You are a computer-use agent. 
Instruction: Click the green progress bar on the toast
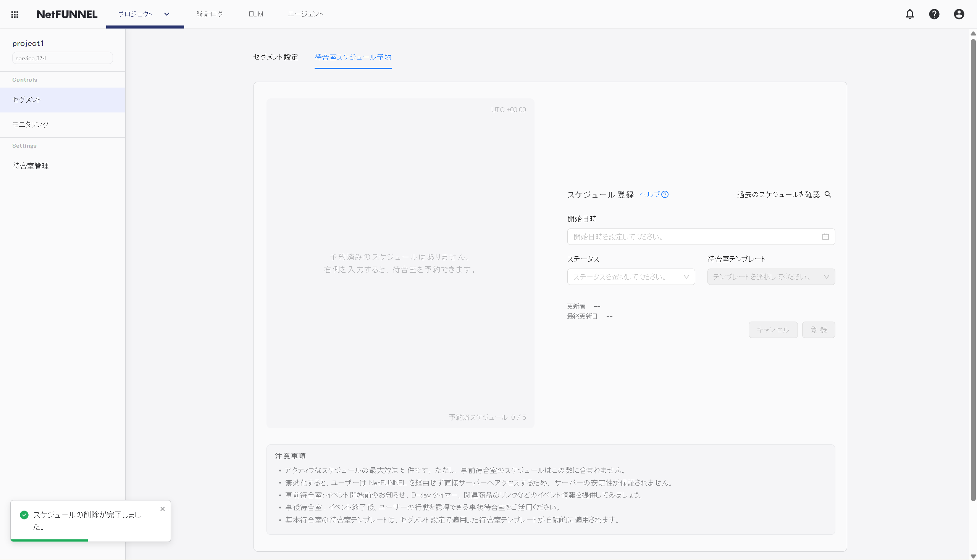point(50,540)
